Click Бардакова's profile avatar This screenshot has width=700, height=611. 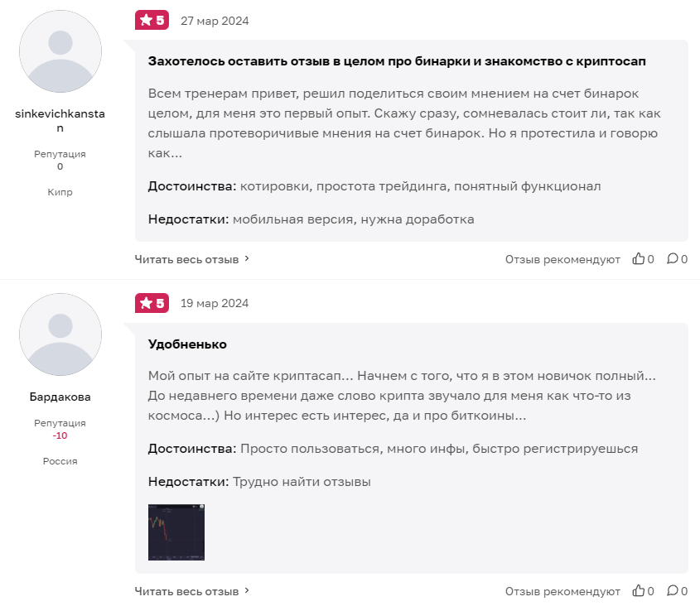click(60, 334)
